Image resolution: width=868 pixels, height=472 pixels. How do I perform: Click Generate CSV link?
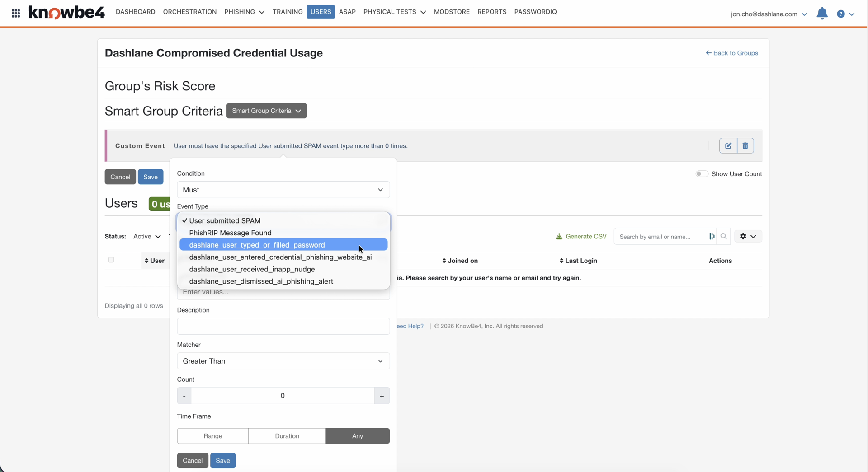pyautogui.click(x=581, y=236)
